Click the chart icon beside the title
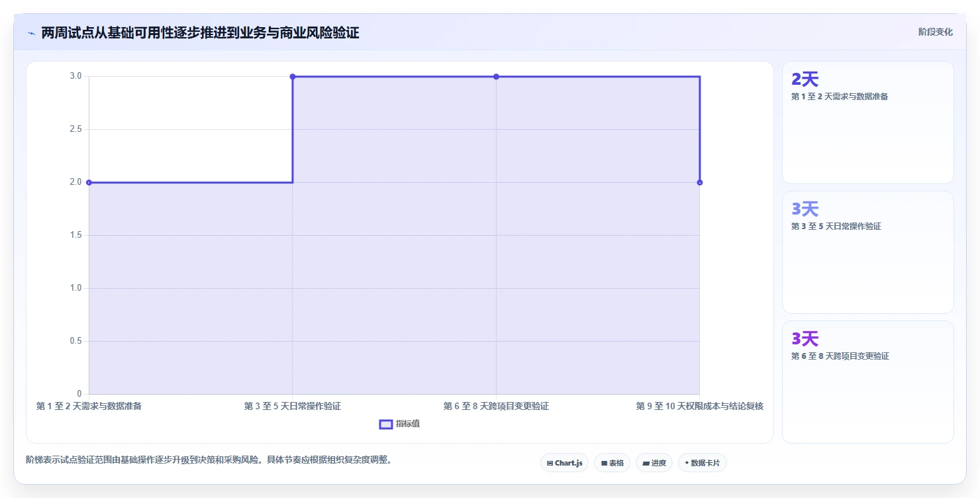This screenshot has width=980, height=498. (x=31, y=32)
